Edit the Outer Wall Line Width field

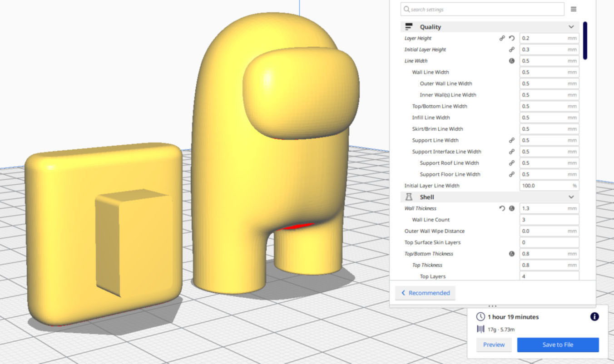coord(549,84)
